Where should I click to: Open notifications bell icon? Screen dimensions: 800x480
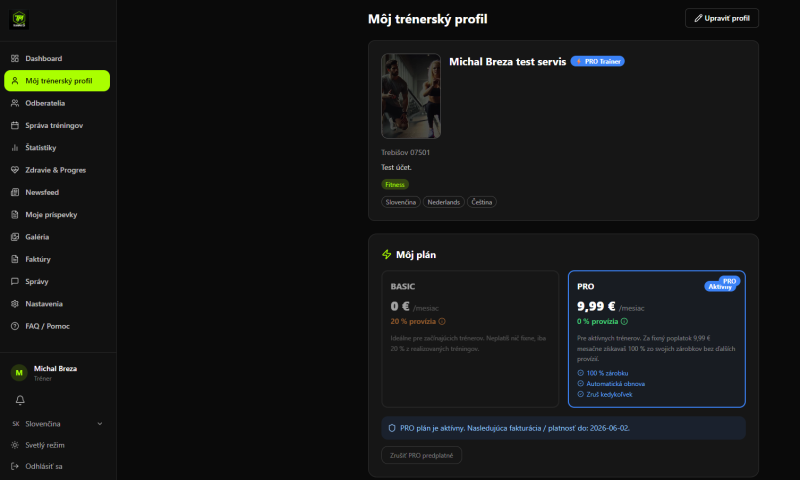[20, 400]
